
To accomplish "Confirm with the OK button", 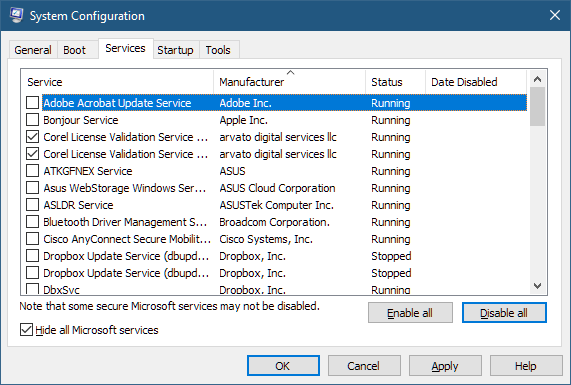I will 283,366.
